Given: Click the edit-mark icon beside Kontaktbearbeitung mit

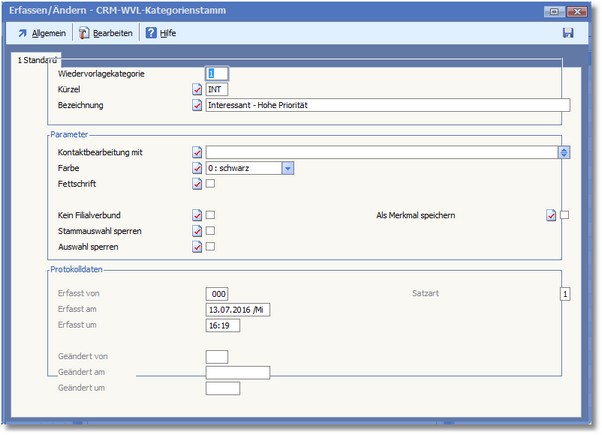Looking at the screenshot, I should tap(196, 152).
